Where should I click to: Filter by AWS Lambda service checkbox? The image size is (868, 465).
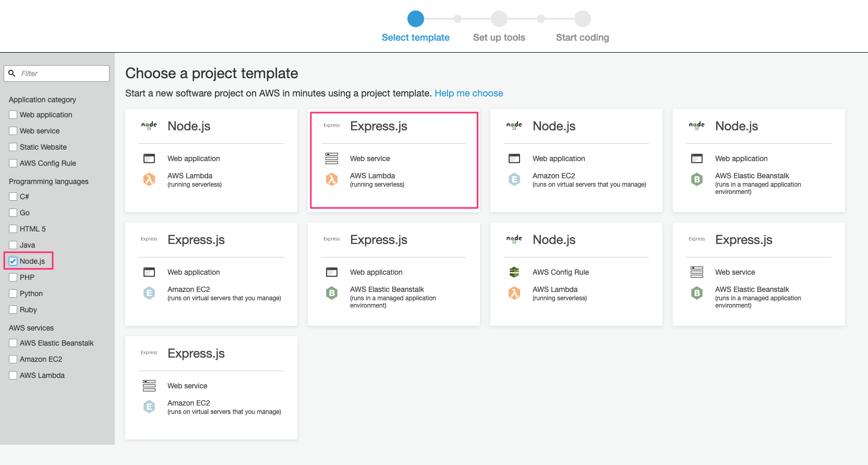point(13,375)
